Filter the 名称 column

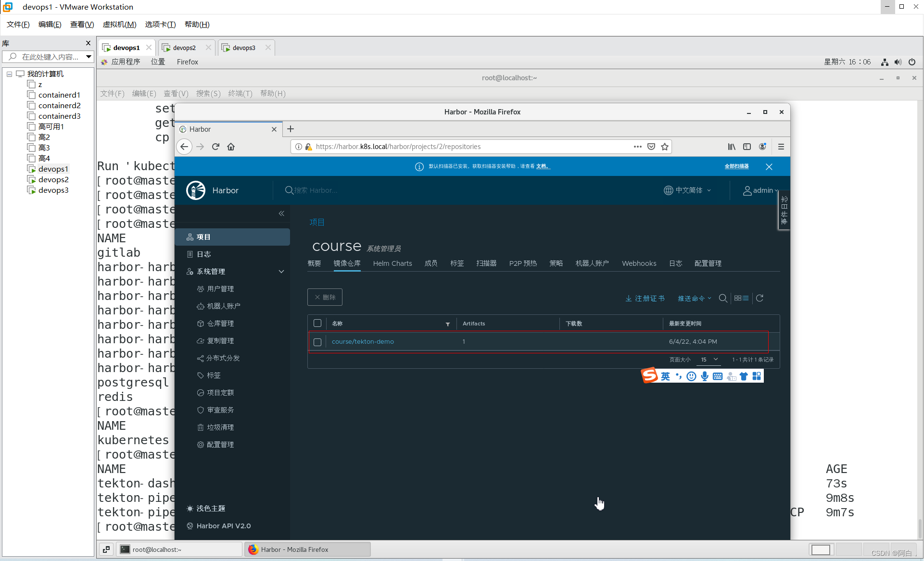point(448,324)
